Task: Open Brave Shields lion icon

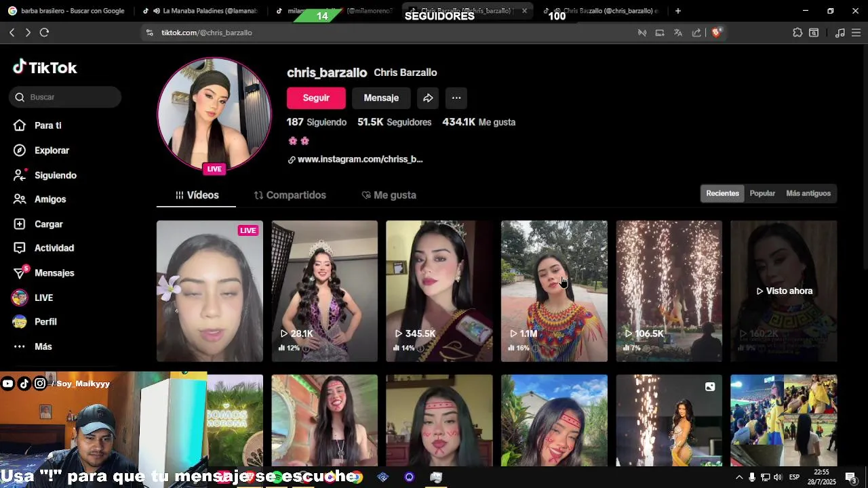Action: pyautogui.click(x=716, y=33)
